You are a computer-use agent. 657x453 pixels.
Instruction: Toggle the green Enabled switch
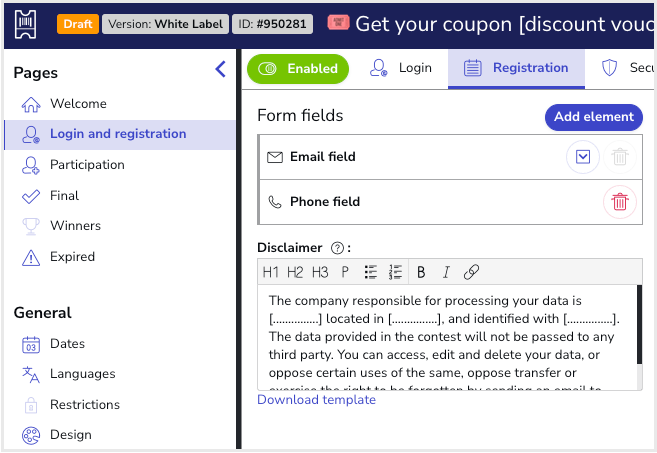tap(298, 69)
